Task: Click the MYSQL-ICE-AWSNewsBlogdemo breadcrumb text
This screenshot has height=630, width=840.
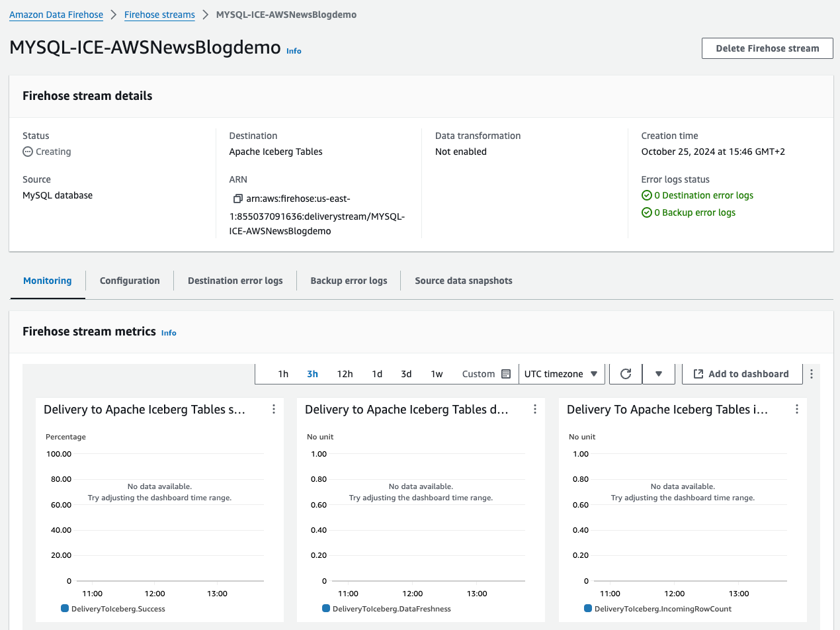Action: pyautogui.click(x=286, y=15)
